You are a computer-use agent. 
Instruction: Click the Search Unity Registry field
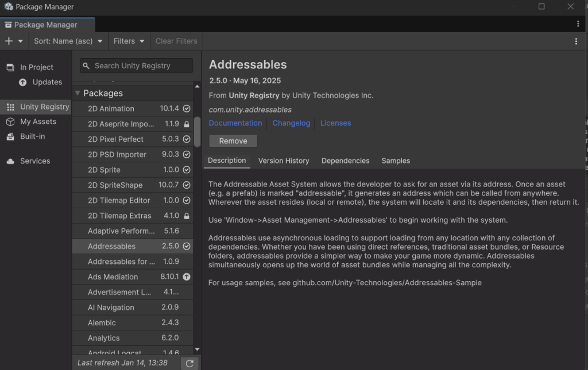coord(137,66)
